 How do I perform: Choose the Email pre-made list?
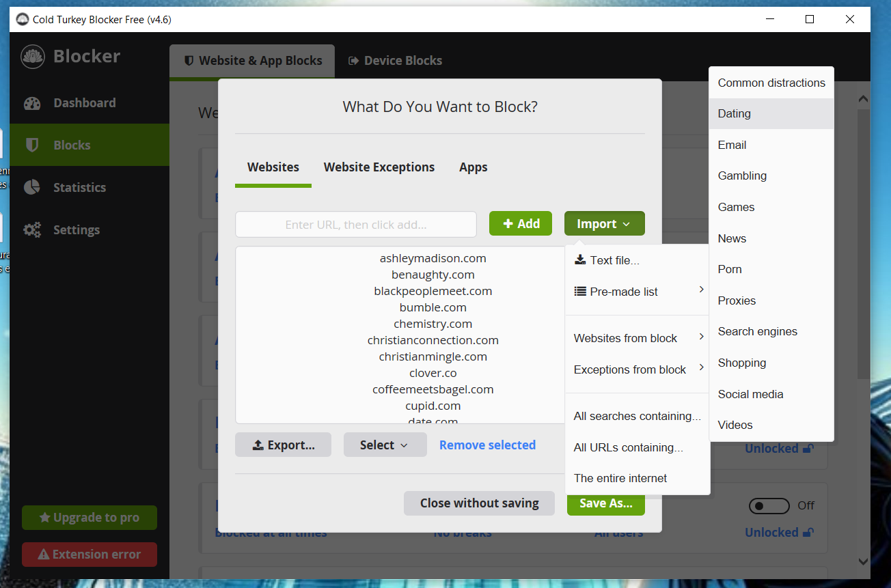tap(771, 145)
